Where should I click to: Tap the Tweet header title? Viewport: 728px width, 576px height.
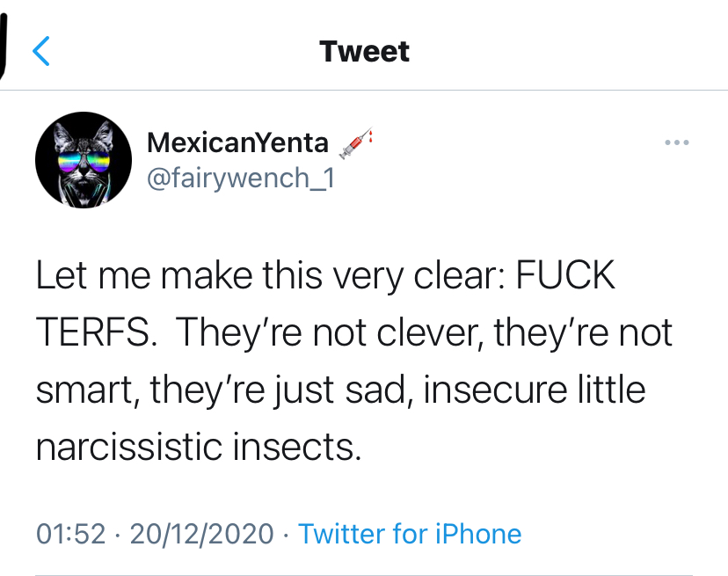click(x=364, y=51)
